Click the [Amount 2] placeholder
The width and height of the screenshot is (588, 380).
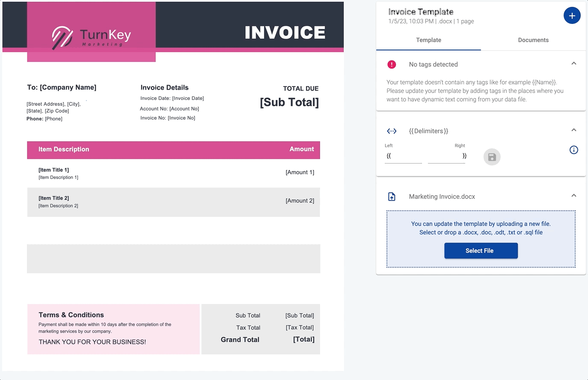(x=300, y=201)
